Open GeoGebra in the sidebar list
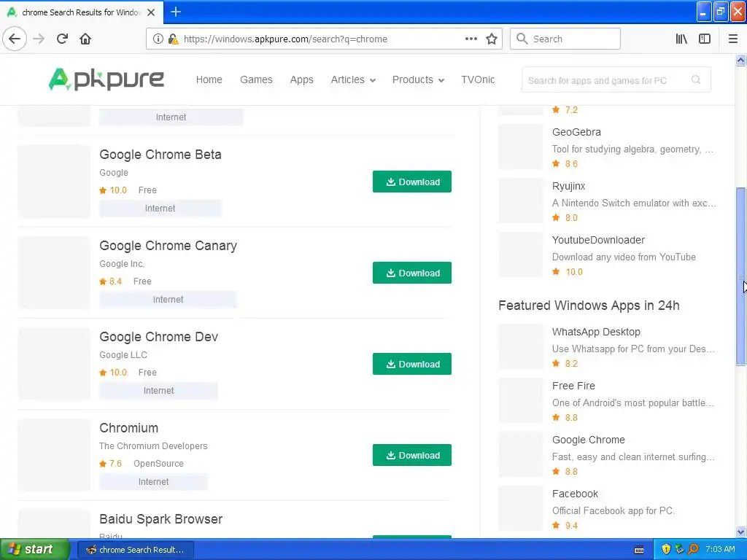747x560 pixels. coord(576,132)
